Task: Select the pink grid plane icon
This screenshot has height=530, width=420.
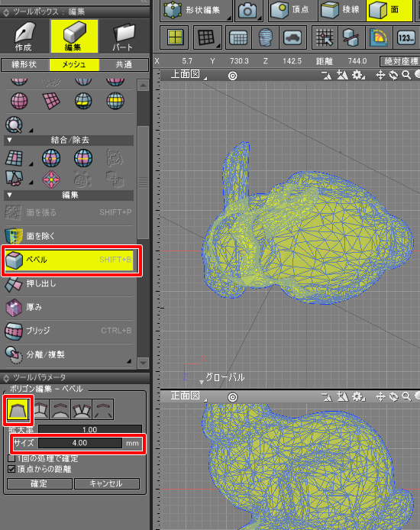Action: (51, 101)
